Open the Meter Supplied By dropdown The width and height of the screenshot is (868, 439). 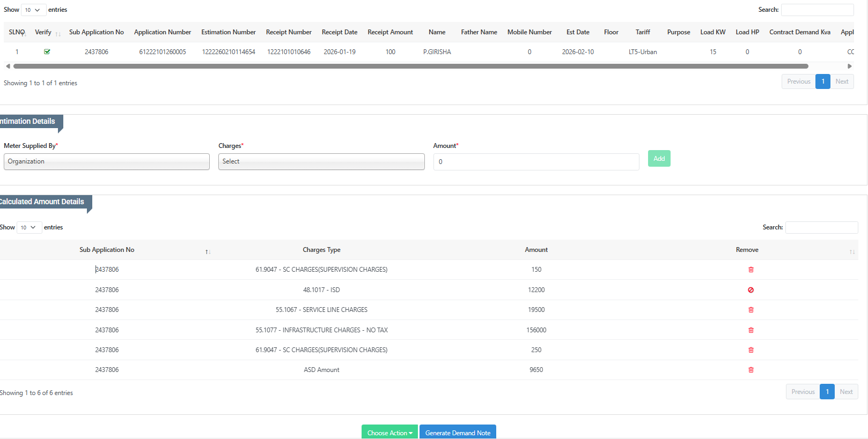click(106, 162)
